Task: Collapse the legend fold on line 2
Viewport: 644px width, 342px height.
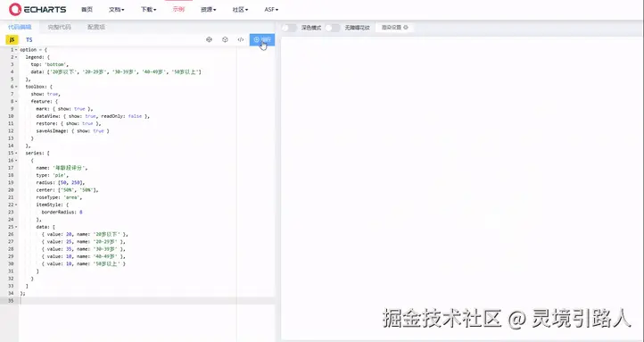Action: click(16, 57)
